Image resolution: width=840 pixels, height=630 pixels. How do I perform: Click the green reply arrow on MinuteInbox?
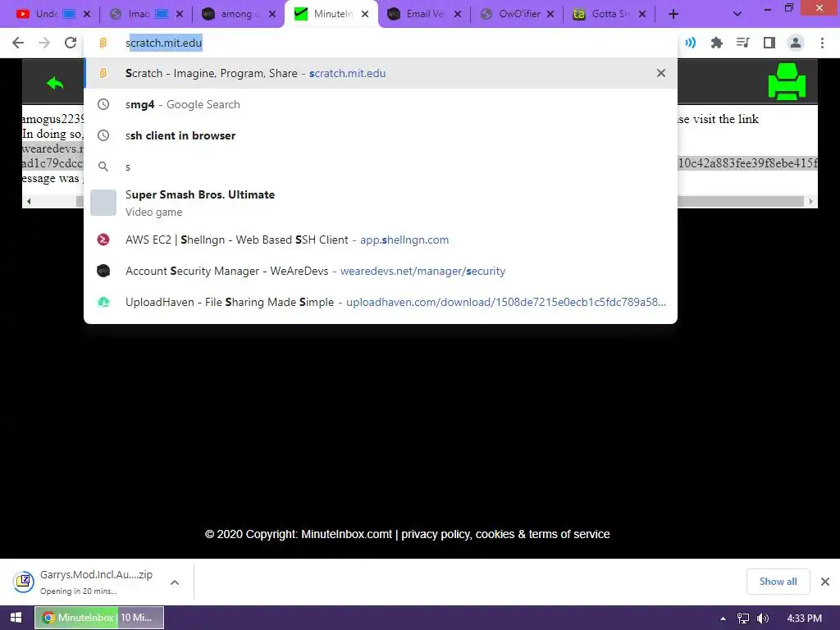tap(55, 84)
